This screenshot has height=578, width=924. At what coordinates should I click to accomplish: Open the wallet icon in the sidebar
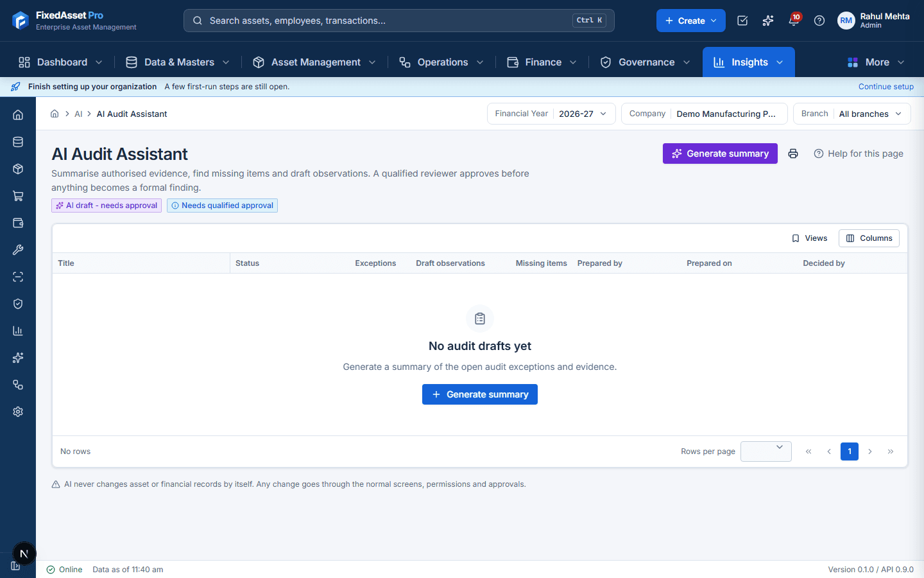click(x=18, y=223)
